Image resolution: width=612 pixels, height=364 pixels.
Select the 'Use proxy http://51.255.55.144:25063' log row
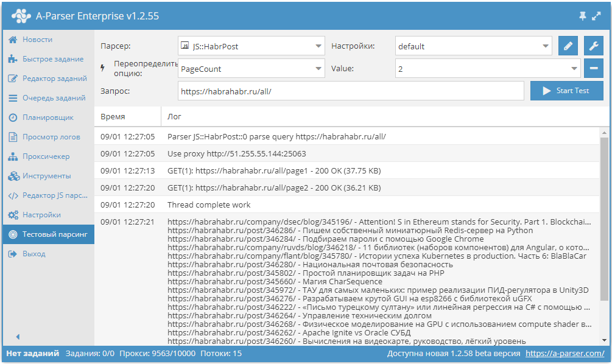pos(347,154)
